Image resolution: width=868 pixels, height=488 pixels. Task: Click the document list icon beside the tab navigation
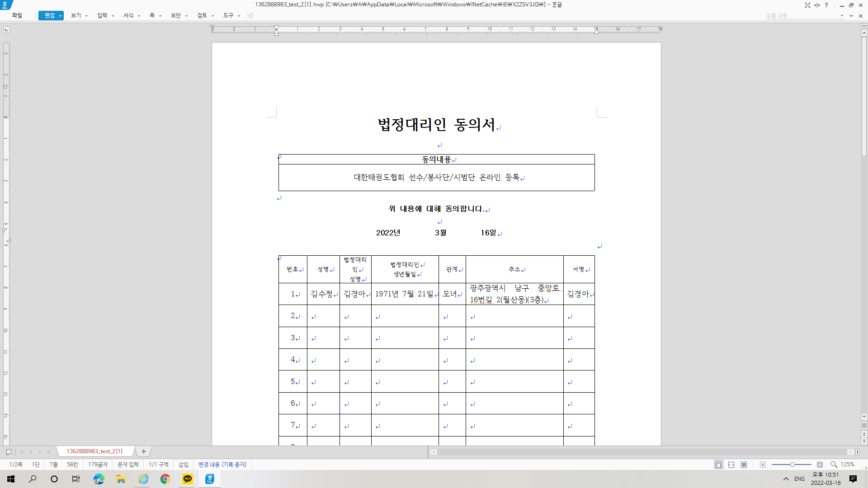tap(9, 451)
